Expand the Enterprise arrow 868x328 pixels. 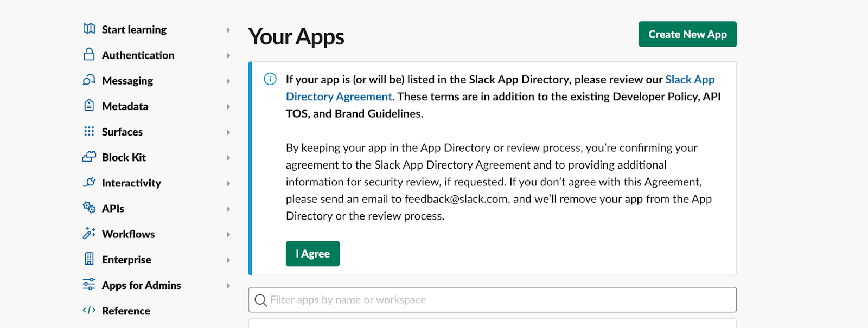click(228, 260)
